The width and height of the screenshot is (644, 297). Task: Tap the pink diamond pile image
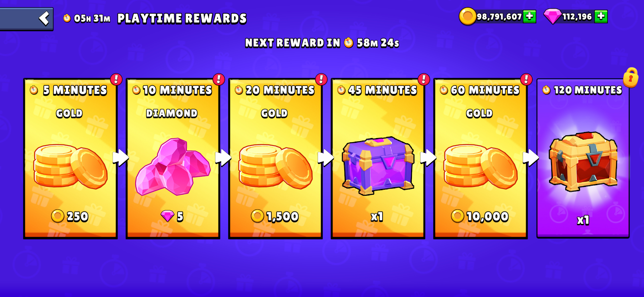pos(173,167)
